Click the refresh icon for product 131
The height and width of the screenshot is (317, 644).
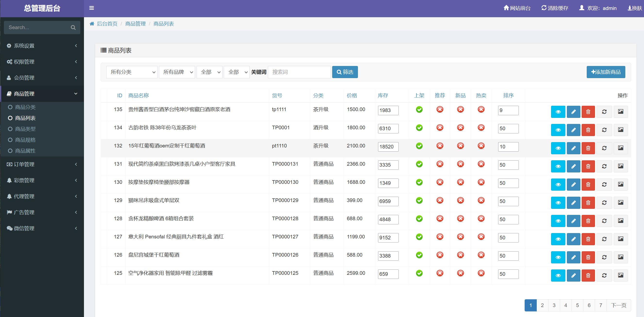(x=604, y=166)
